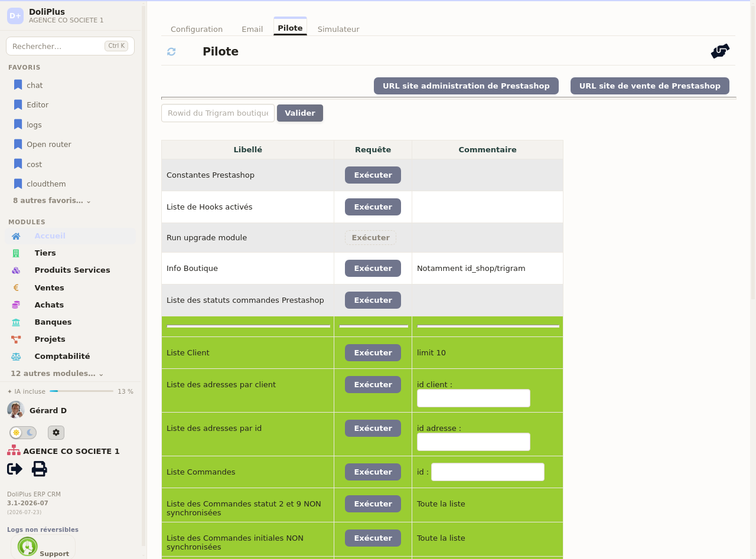Switch to Email tab
756x559 pixels.
coord(252,29)
